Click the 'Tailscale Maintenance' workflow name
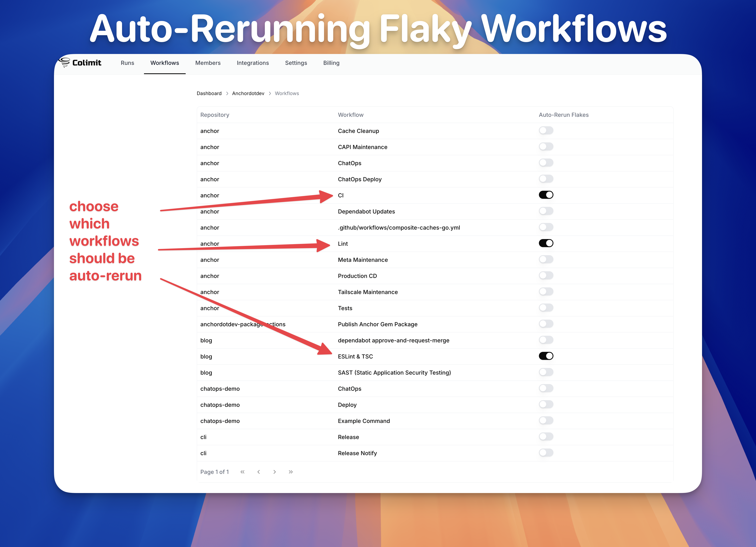756x547 pixels. point(368,292)
